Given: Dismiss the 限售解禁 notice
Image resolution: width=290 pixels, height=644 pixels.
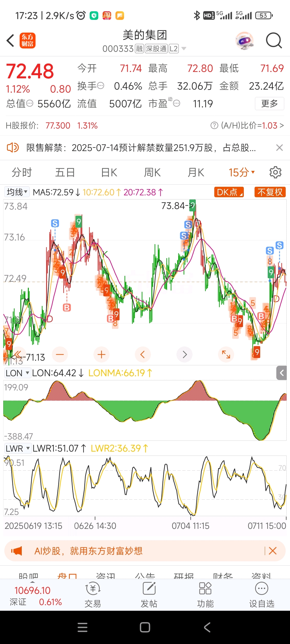Looking at the screenshot, I should click(x=280, y=148).
